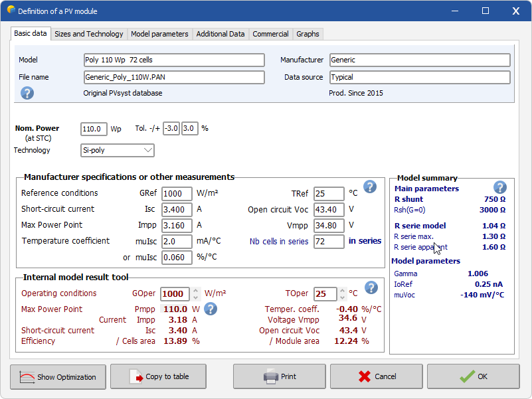Open help for operating conditions section
This screenshot has width=532, height=399.
(371, 287)
